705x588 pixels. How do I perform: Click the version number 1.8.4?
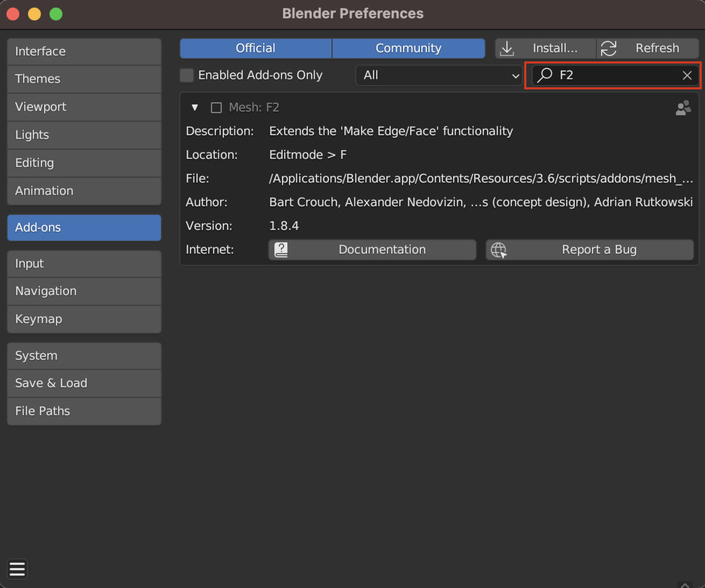pos(284,226)
